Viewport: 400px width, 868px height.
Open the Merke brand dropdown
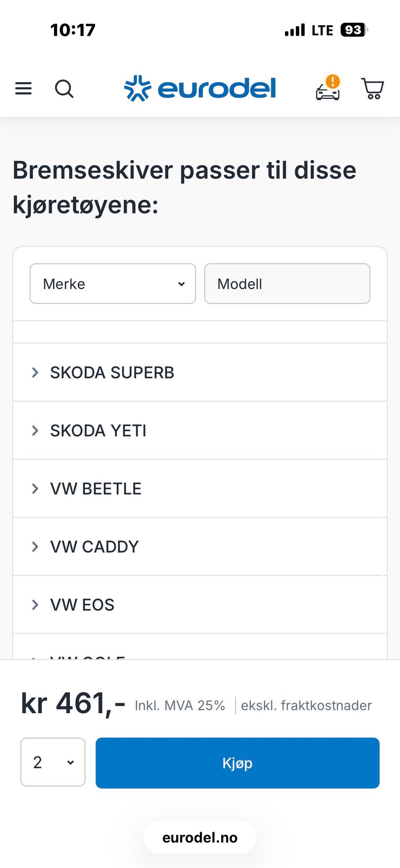[112, 284]
